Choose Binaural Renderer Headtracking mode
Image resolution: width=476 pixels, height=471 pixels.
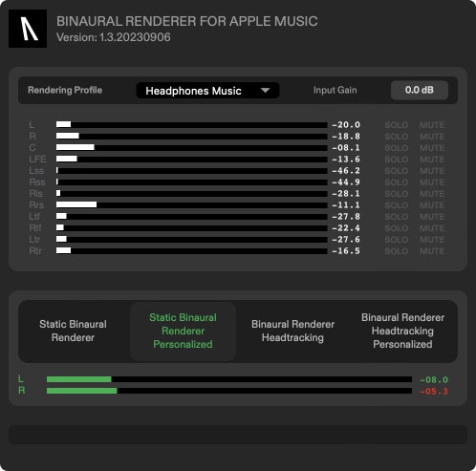[292, 331]
